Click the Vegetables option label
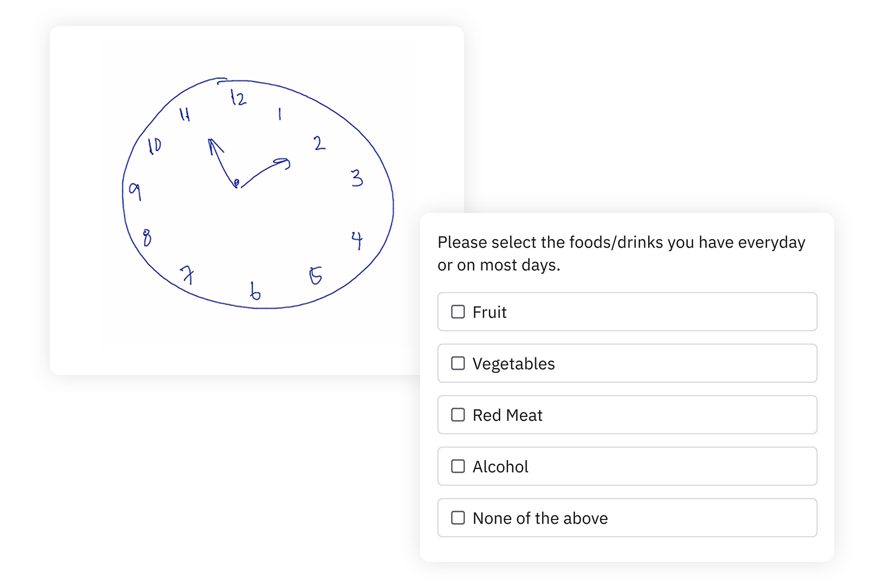Viewport: 884px width, 588px height. click(513, 363)
